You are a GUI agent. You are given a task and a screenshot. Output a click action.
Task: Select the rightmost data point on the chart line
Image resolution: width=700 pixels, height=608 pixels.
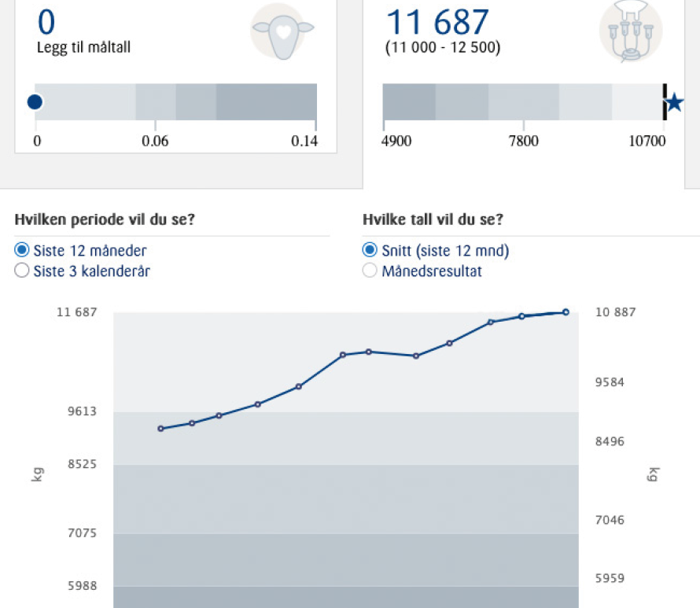(566, 312)
